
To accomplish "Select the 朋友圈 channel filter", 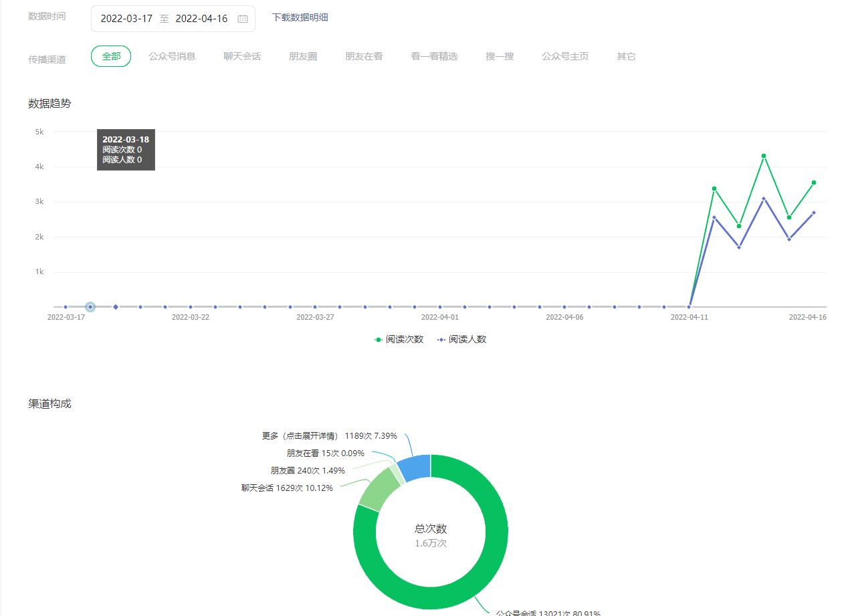I will [303, 56].
